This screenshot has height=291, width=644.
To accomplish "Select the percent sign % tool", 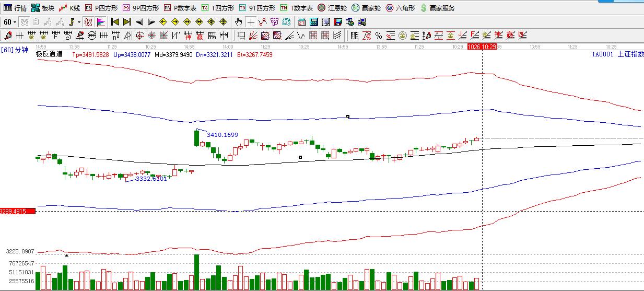I will tap(378, 36).
